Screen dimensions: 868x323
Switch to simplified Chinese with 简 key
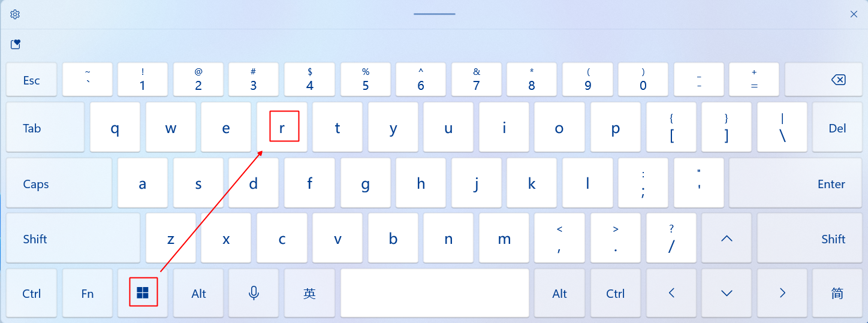click(x=837, y=293)
